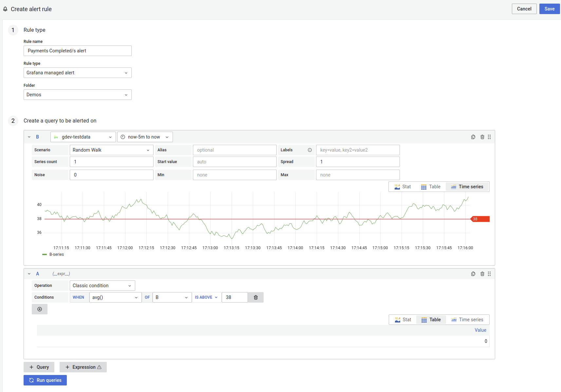Open the Folder dropdown showing Demos
The height and width of the screenshot is (392, 561).
(77, 95)
